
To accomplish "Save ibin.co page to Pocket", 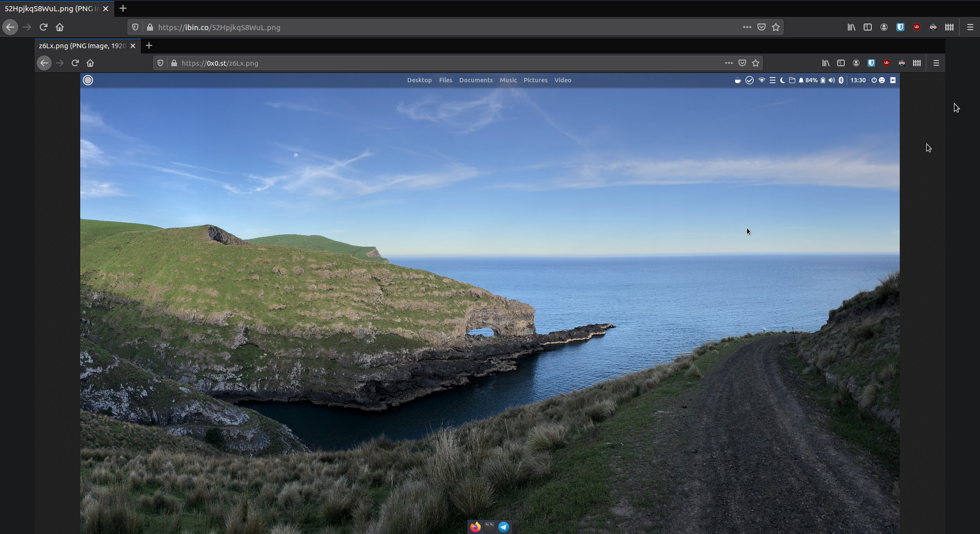I will (762, 27).
